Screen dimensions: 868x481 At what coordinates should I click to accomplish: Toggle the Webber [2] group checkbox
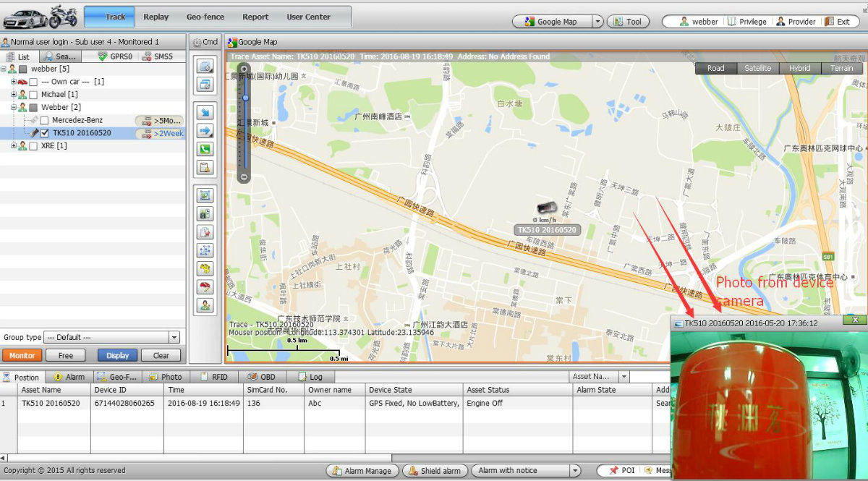[33, 107]
